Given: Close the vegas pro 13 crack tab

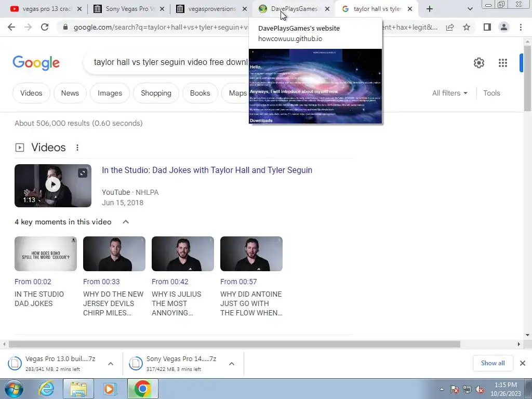Looking at the screenshot, I should tap(79, 9).
